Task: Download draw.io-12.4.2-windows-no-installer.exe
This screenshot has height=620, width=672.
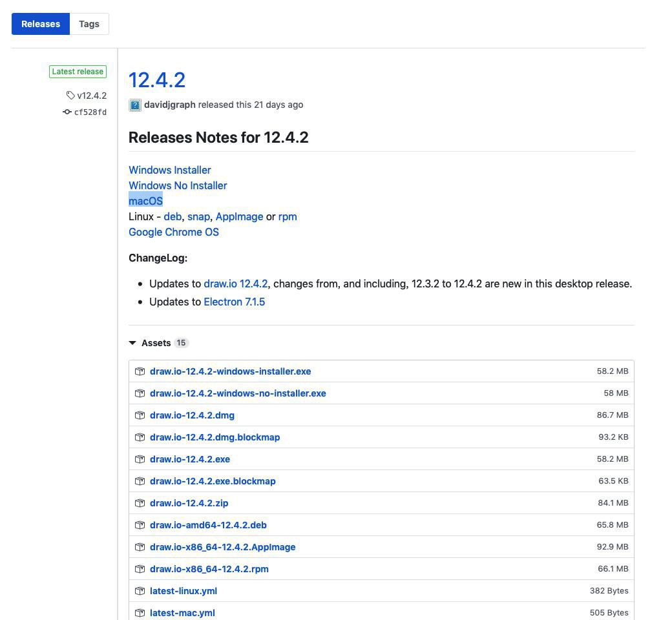Action: 238,393
